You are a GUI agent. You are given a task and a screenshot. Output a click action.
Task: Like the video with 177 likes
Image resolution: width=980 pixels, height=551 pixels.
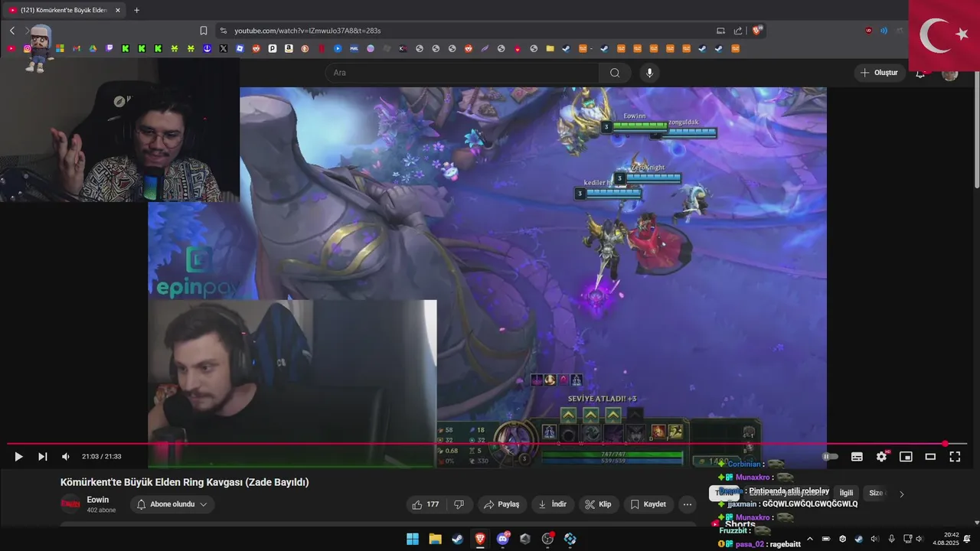pos(426,504)
